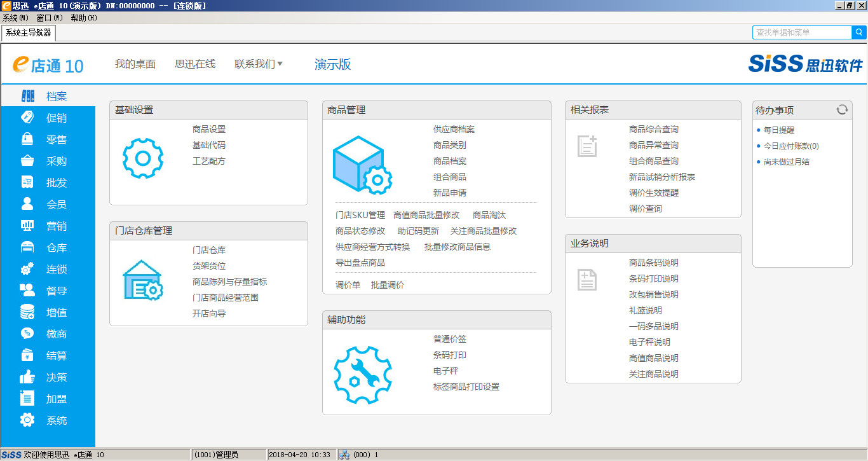Open 商品淘汰 link
Screen dimensions: 868x461
click(x=489, y=215)
